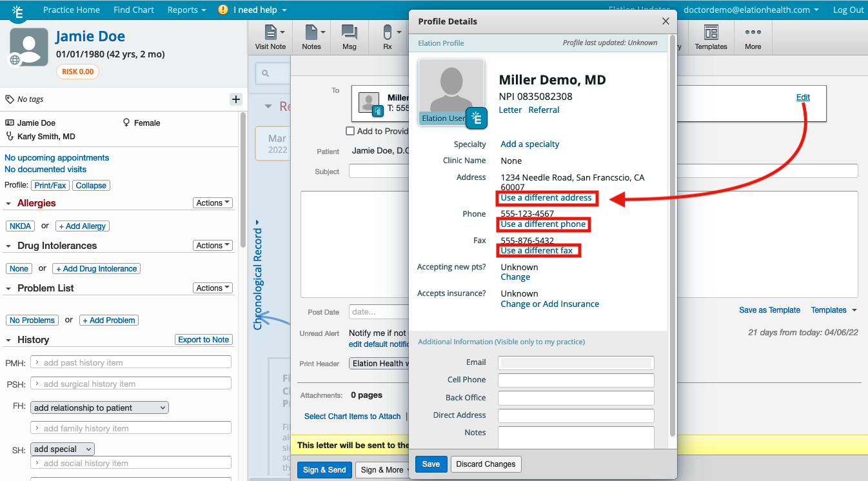Viewport: 868px width, 481px height.
Task: Click + Add Problem button
Action: (x=109, y=320)
